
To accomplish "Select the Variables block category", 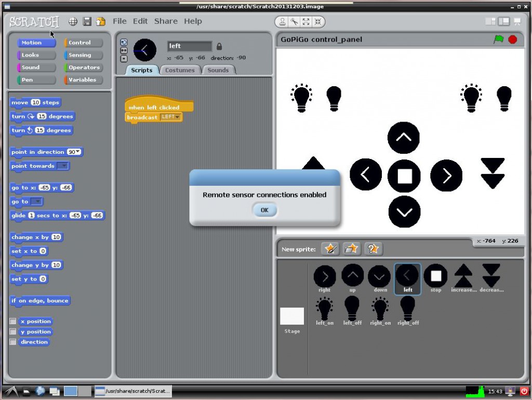I will pos(83,80).
